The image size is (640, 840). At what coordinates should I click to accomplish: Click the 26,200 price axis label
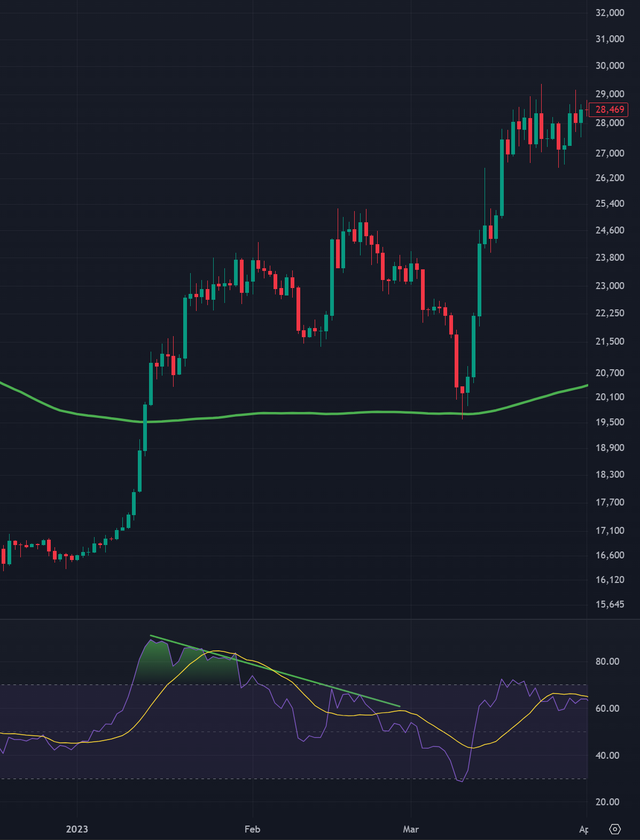pos(610,178)
